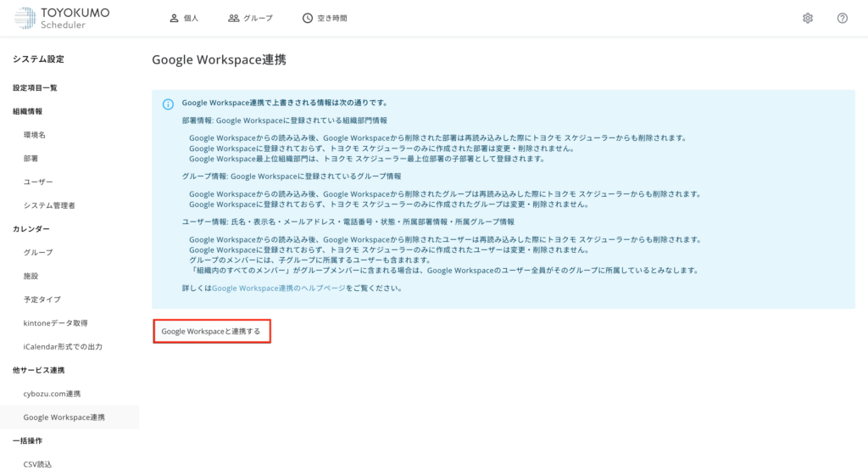Click the 他サービス連携 section heading

[x=39, y=370]
